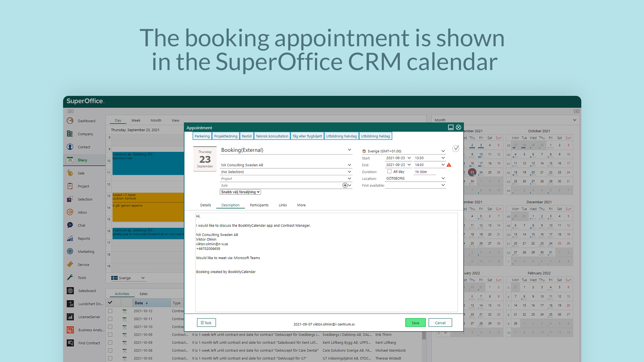
Task: Select the Teknisk konsultation appointment tab
Action: 272,136
